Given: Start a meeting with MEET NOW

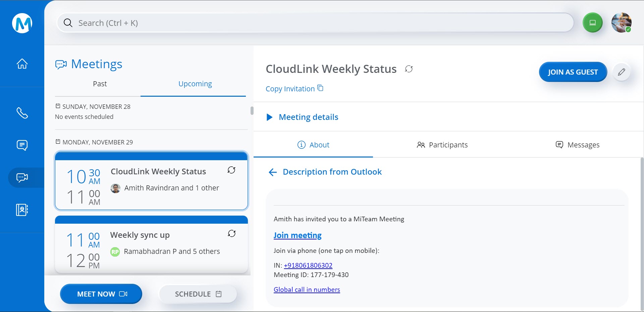Looking at the screenshot, I should [x=101, y=294].
